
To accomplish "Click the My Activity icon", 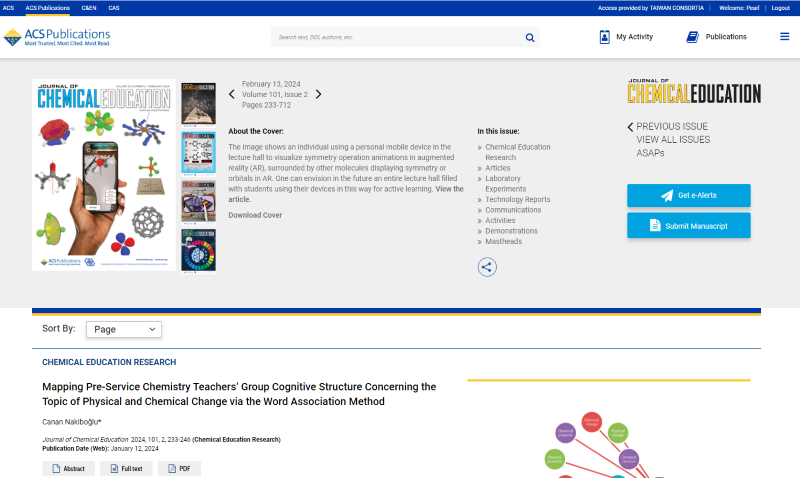I will click(604, 37).
